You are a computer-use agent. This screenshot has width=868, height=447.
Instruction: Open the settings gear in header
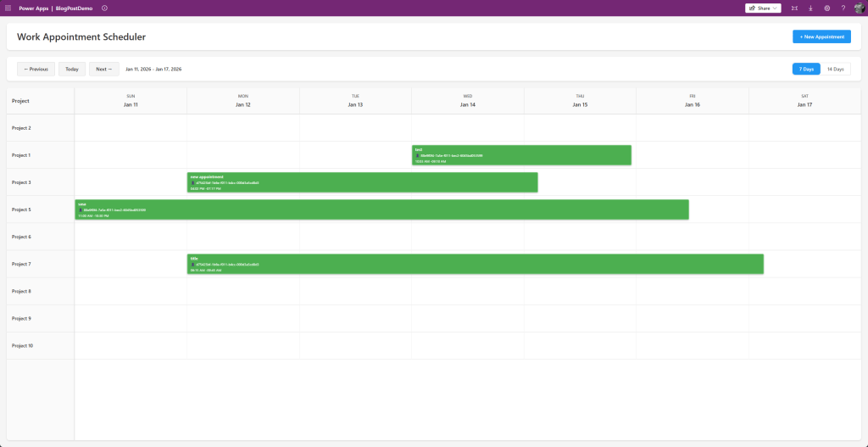point(826,8)
